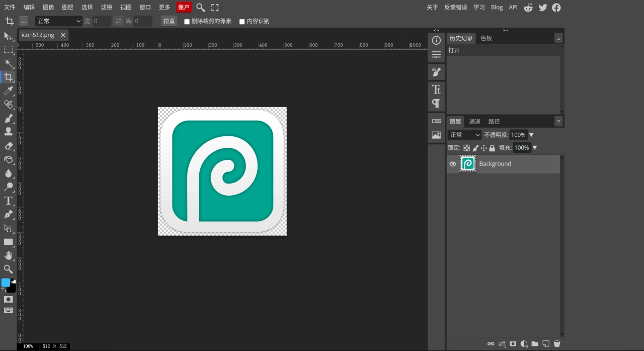This screenshot has width=644, height=351.
Task: Select the Rectangle shape tool
Action: pyautogui.click(x=8, y=242)
